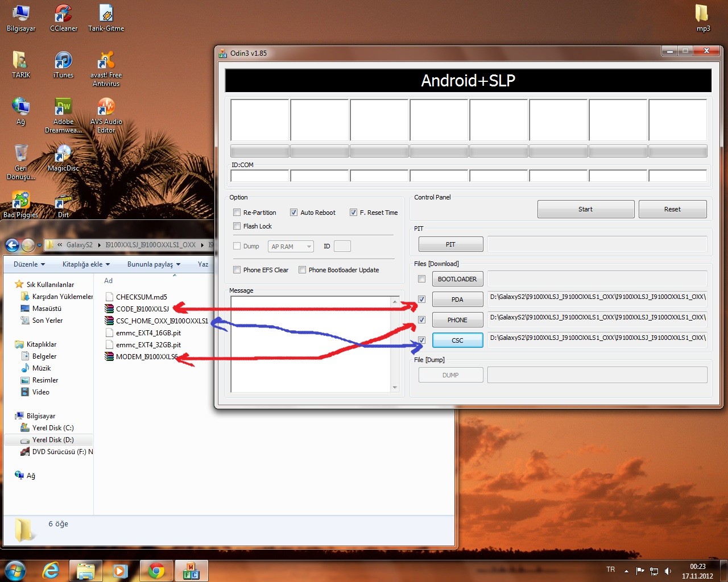Select Yerel Disk (C:) in sidebar
This screenshot has height=582, width=728.
point(53,428)
